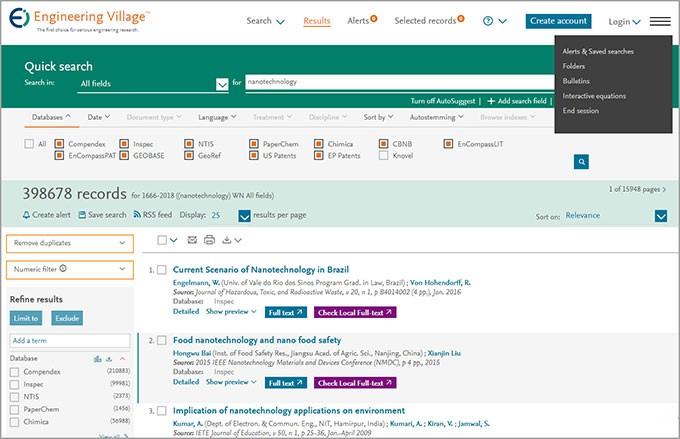Open the Language filter tab

click(217, 117)
